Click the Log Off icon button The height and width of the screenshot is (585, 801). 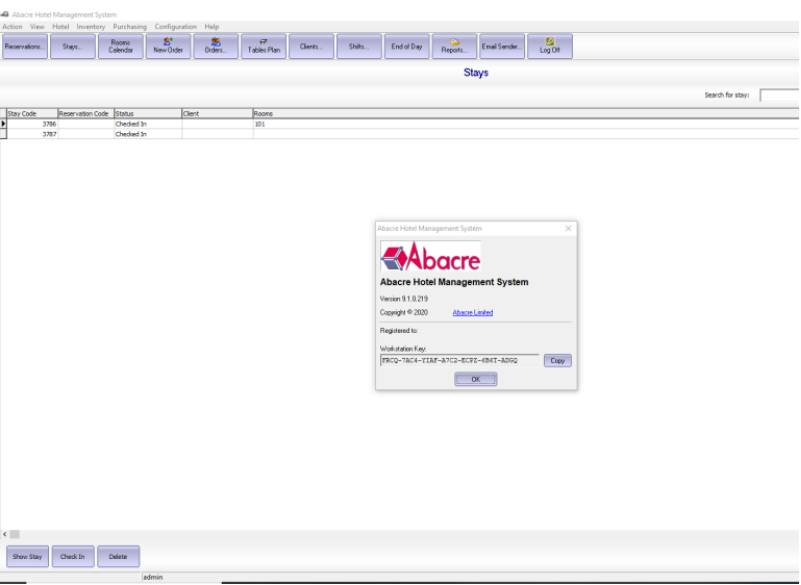click(550, 46)
